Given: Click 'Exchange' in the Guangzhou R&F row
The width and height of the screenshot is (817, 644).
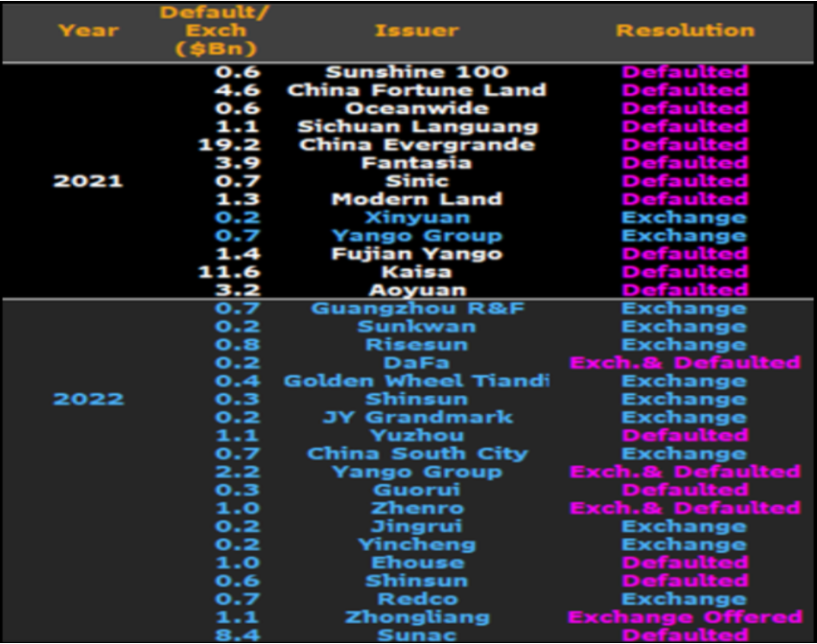Looking at the screenshot, I should pos(684,309).
